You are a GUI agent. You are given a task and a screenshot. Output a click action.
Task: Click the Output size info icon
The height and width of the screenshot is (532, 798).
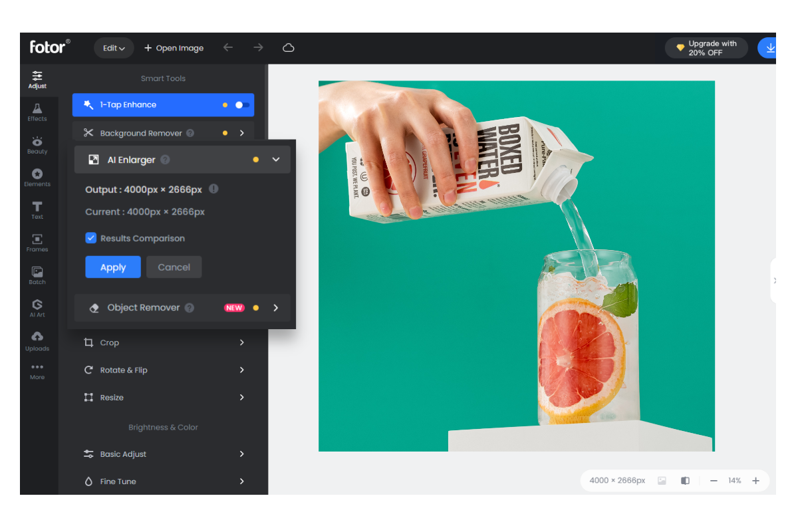tap(213, 189)
